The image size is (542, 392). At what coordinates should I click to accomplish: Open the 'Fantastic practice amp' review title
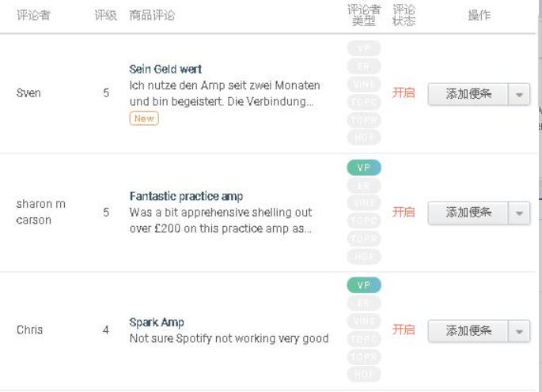(186, 196)
